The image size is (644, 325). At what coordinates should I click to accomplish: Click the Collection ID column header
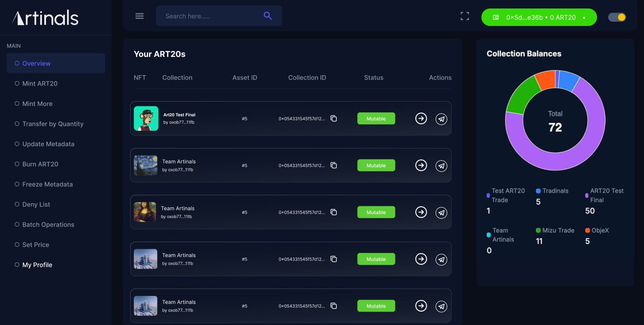click(307, 77)
